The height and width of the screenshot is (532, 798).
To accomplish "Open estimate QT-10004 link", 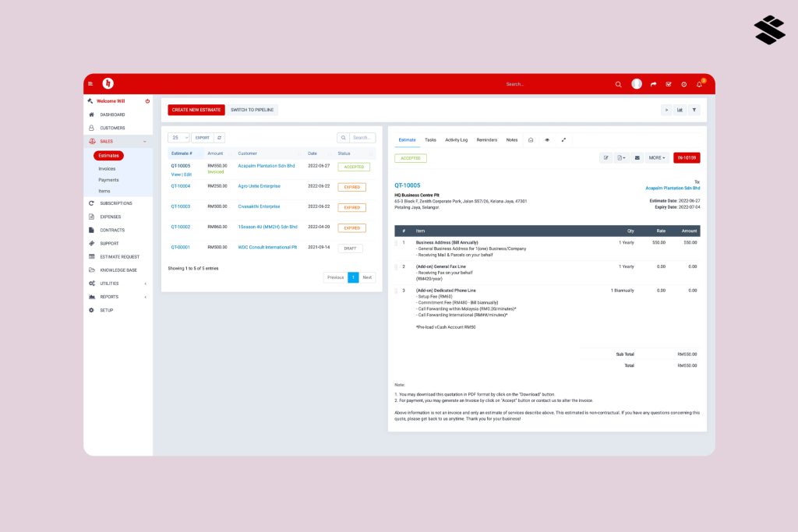I will tap(181, 186).
